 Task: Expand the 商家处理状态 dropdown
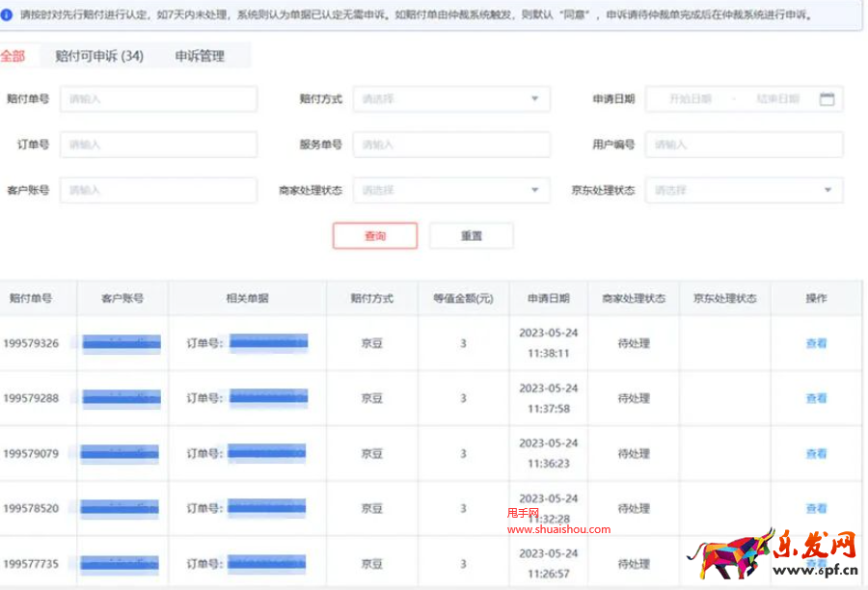click(x=450, y=191)
